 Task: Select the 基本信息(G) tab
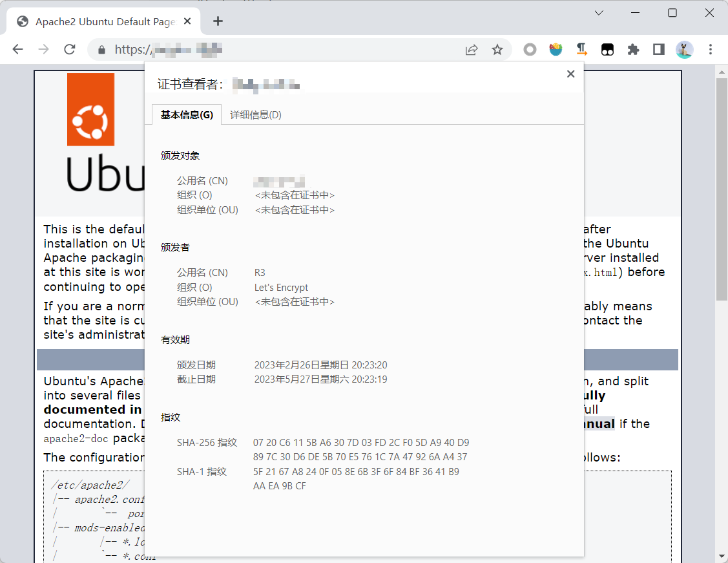187,115
